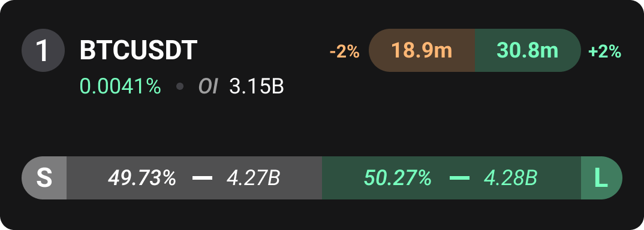Select the S short-side badge
644x230 pixels.
[x=44, y=178]
